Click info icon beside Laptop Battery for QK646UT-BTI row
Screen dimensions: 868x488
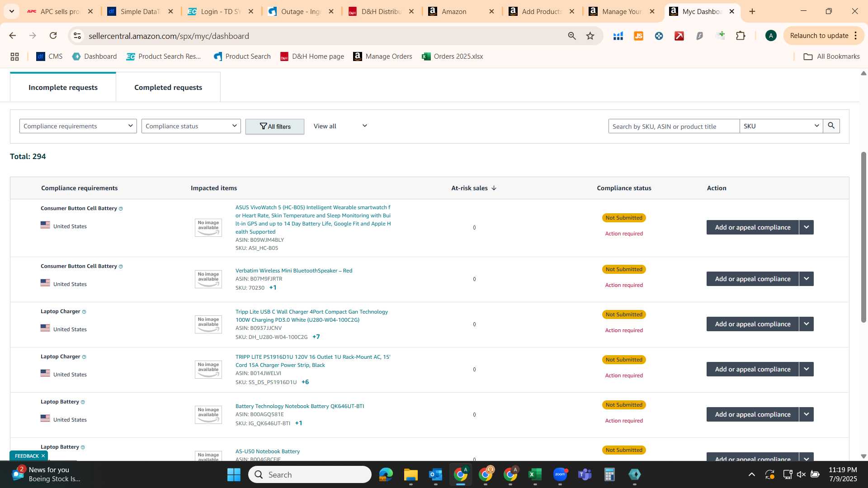(83, 402)
